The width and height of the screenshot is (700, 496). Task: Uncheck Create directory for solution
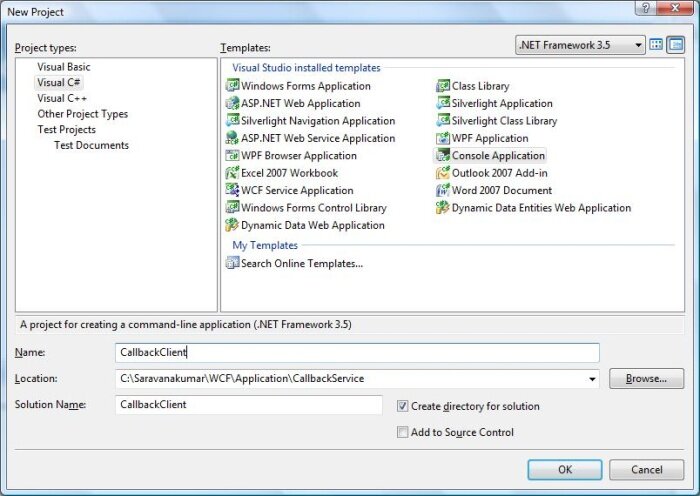coord(402,406)
